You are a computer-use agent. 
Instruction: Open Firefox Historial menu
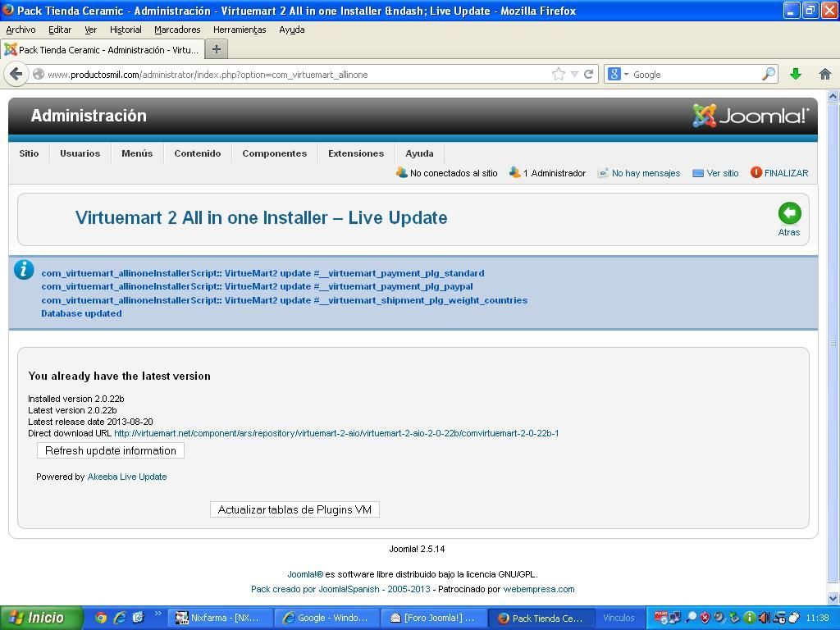coord(126,30)
